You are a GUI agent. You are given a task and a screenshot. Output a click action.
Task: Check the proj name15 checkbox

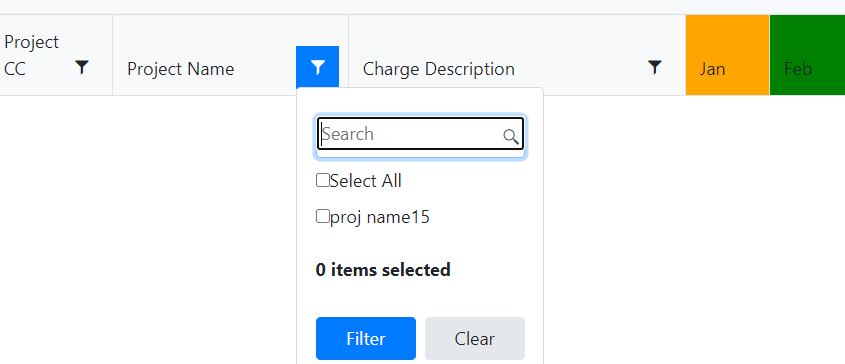322,217
